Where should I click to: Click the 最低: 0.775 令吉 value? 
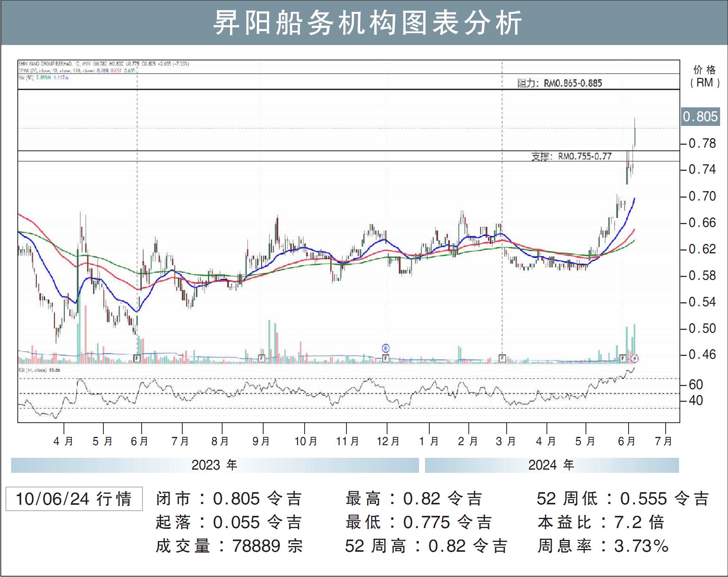click(x=419, y=523)
